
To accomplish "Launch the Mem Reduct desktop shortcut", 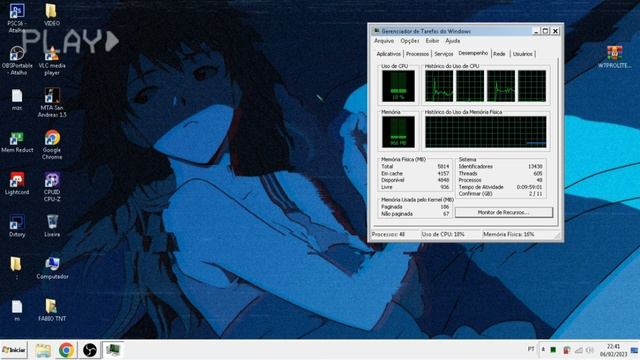I will point(17,142).
